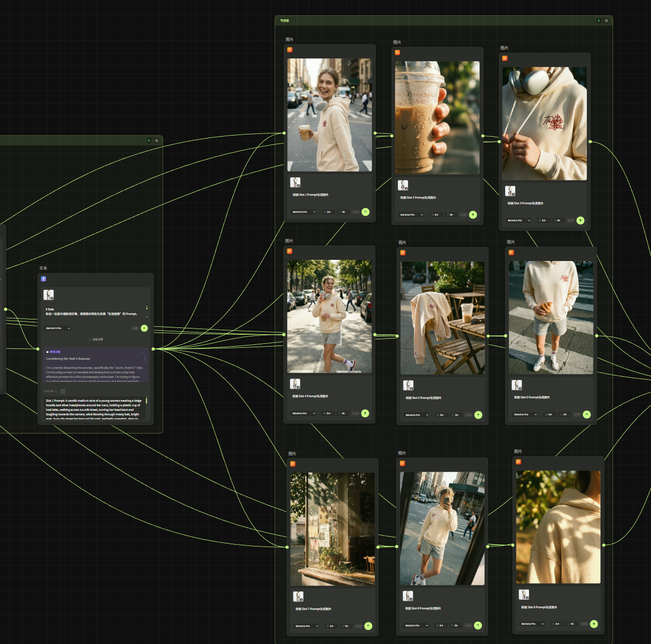This screenshot has height=644, width=651.
Task: Collapse the purple thinking process panel
Action: coord(143,352)
